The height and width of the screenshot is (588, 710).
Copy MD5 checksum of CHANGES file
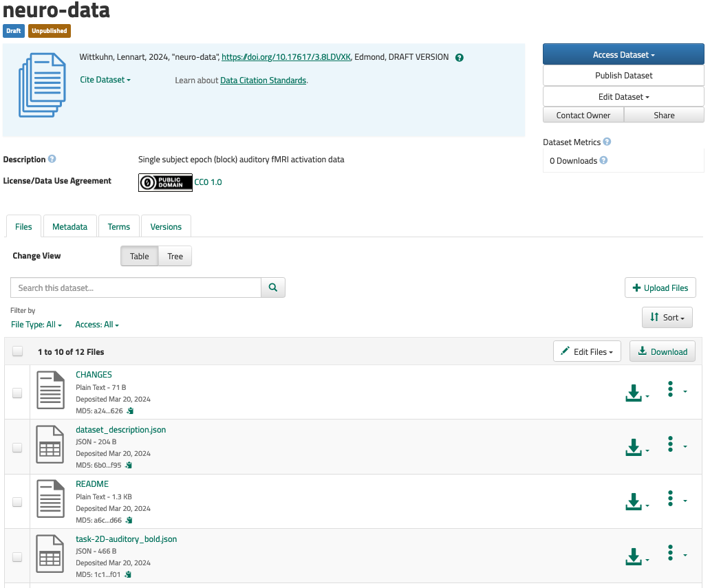tap(130, 411)
